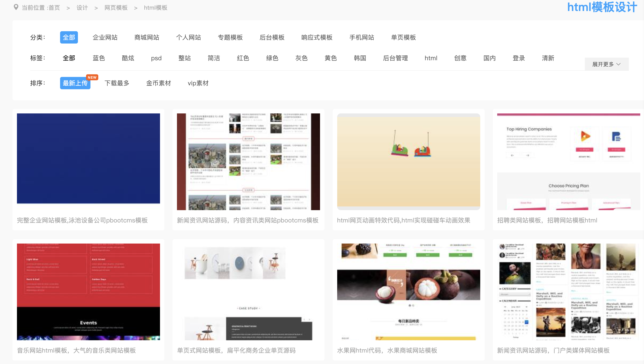644x364 pixels.
Task: Open the bumper car animation thumbnail
Action: [408, 162]
